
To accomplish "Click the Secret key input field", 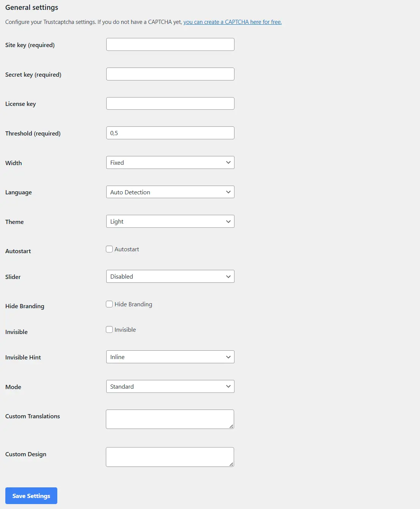I will point(170,74).
